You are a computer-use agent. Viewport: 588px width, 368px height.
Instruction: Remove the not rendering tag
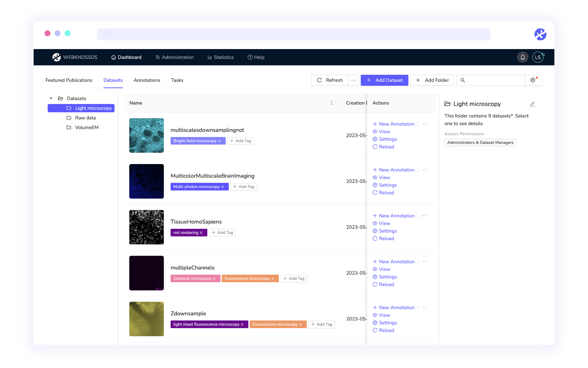[201, 233]
